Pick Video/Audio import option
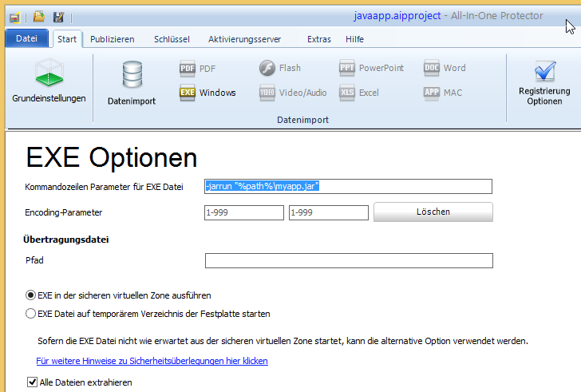 293,93
